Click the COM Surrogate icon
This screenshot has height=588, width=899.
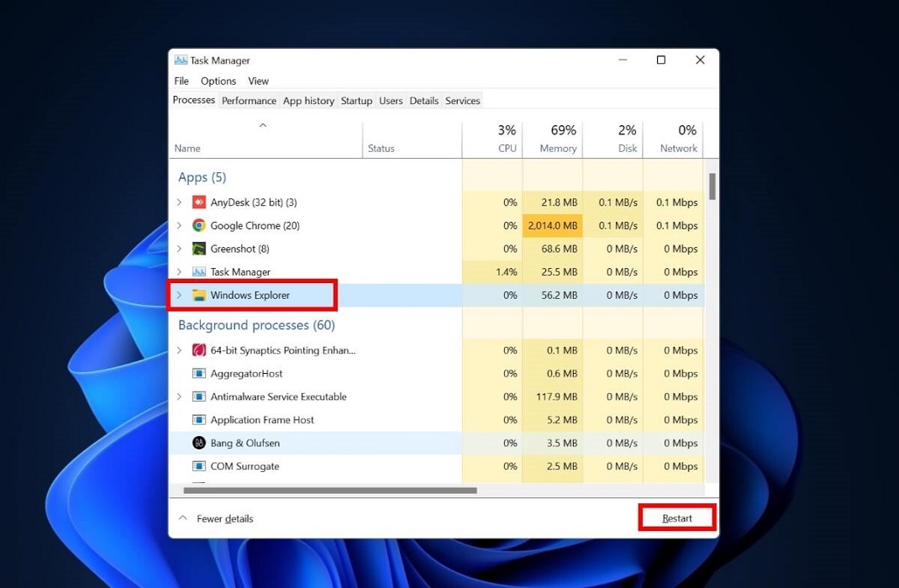pos(198,466)
